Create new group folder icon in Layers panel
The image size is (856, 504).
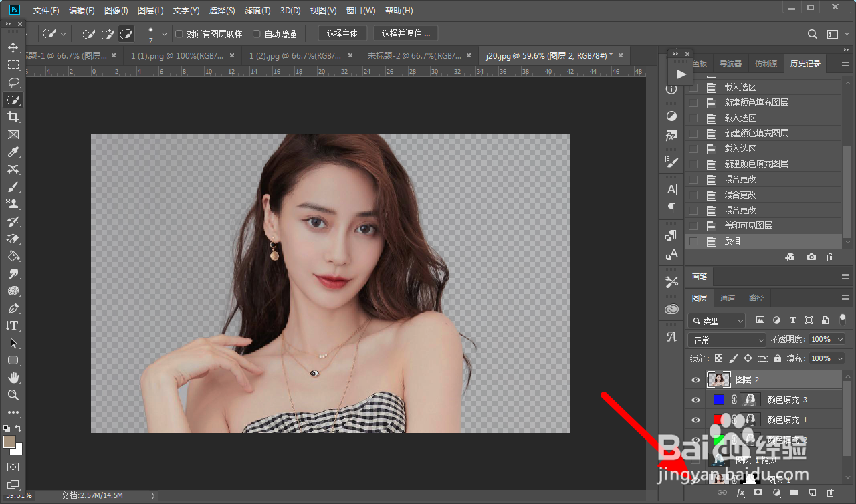(794, 493)
